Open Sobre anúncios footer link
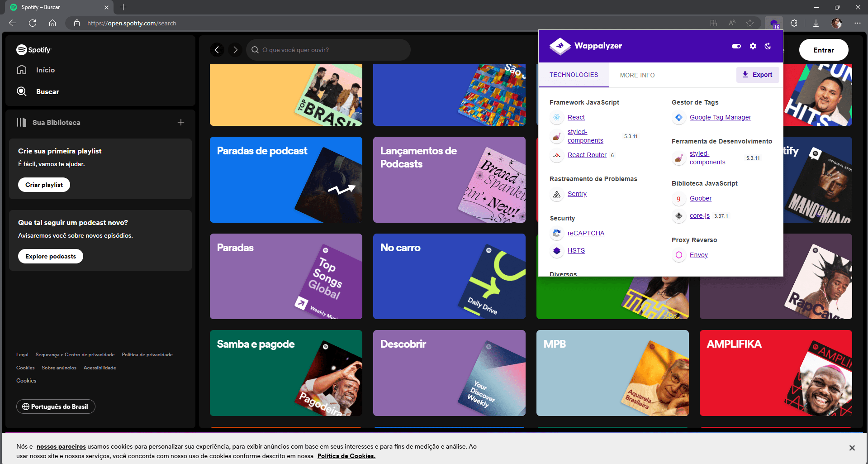Image resolution: width=868 pixels, height=464 pixels. point(59,368)
